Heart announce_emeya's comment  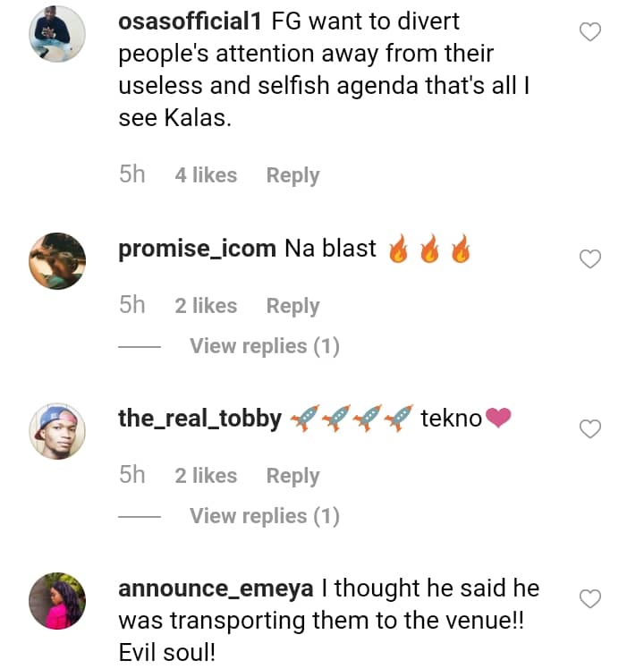tap(591, 597)
